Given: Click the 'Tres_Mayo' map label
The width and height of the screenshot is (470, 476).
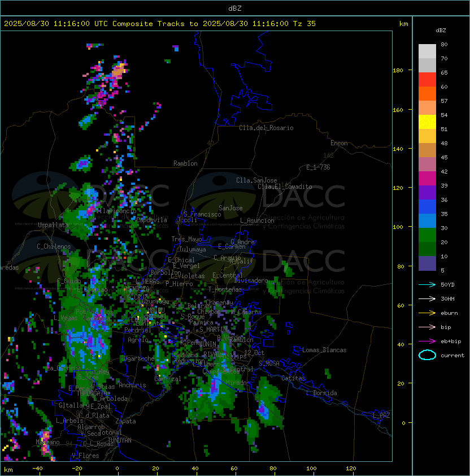Looking at the screenshot, I should tap(186, 239).
